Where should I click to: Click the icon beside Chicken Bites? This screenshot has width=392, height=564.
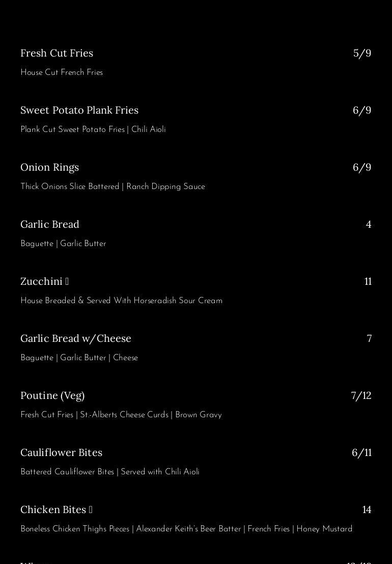(91, 509)
